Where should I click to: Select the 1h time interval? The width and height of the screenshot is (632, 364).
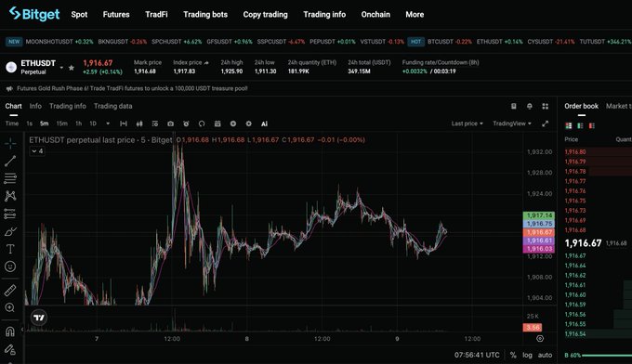click(x=79, y=123)
